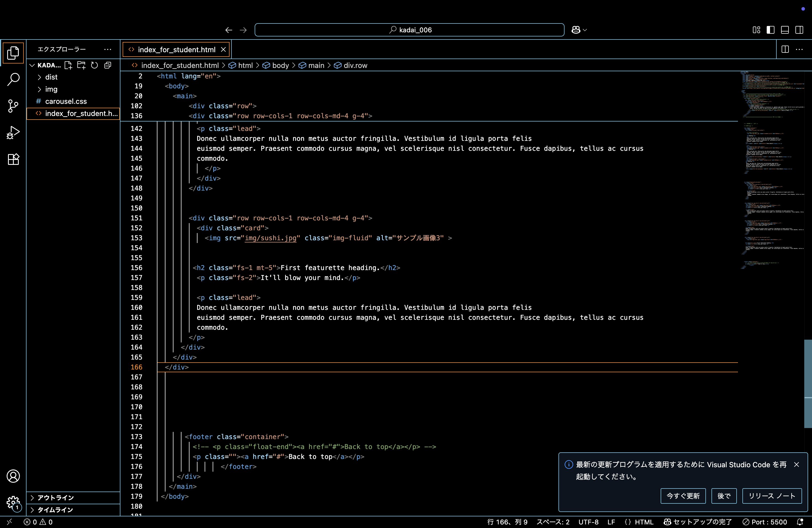The image size is (812, 528).
Task: Open the Copilot chat icon
Action: 576,30
